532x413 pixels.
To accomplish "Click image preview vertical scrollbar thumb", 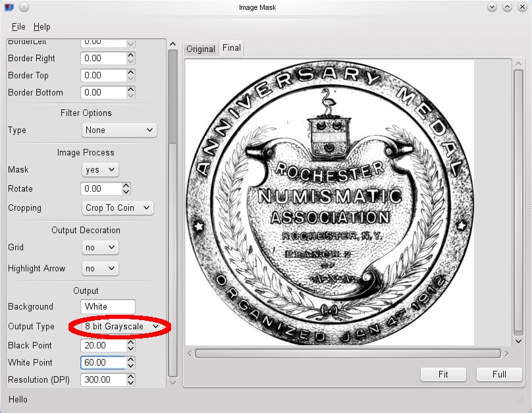I will point(518,202).
